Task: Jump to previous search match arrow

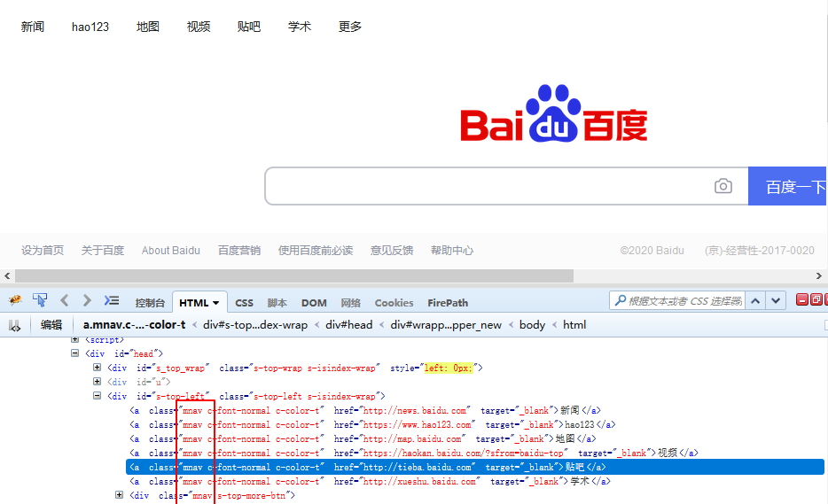Action: point(755,301)
